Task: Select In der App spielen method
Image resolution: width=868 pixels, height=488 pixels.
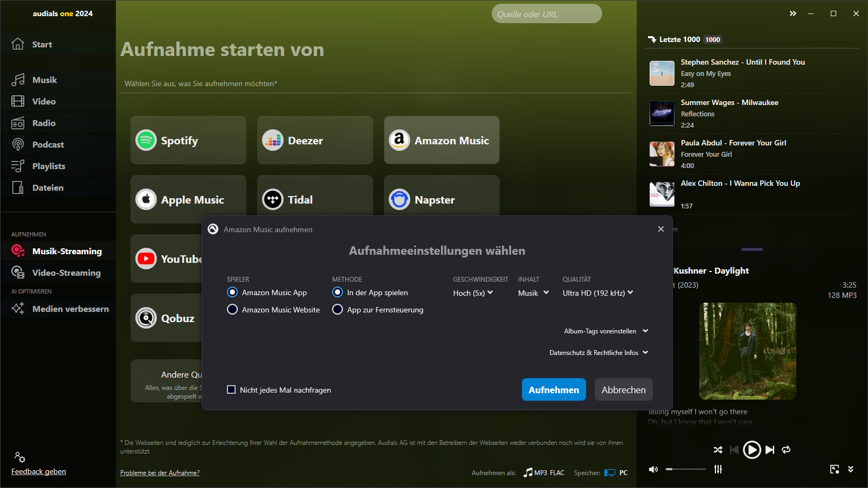Action: tap(337, 292)
